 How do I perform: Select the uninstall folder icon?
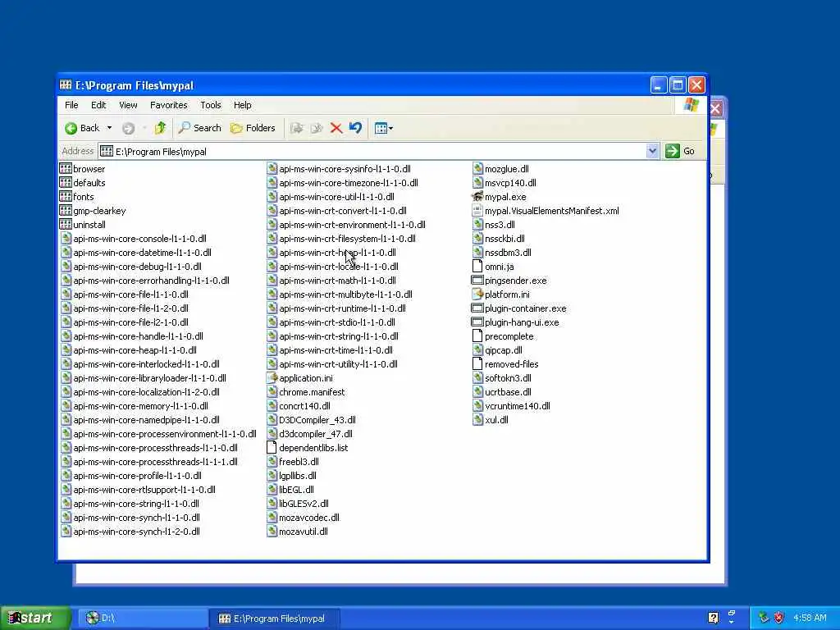click(x=66, y=225)
